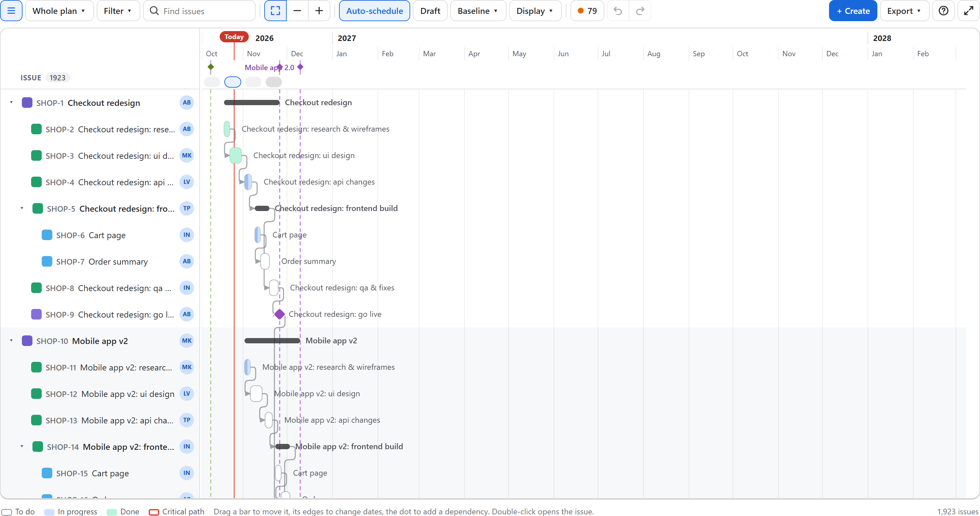Viewport: 980px width, 516px height.
Task: Click the fit-to-screen zoom icon
Action: point(275,11)
